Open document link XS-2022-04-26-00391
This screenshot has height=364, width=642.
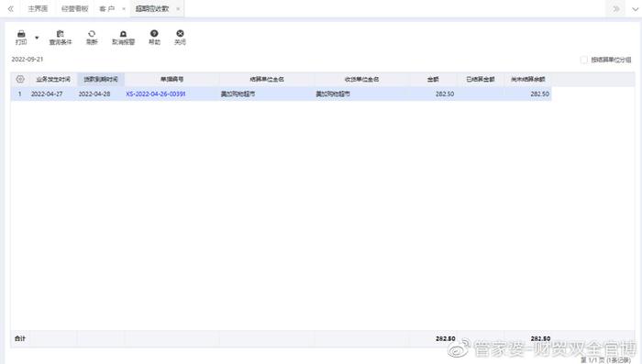click(x=156, y=94)
